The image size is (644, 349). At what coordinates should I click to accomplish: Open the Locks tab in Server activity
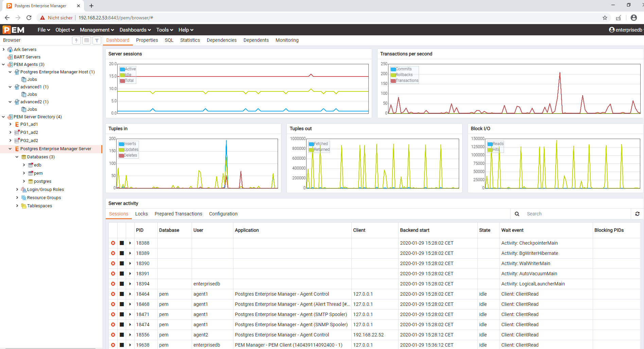(141, 214)
